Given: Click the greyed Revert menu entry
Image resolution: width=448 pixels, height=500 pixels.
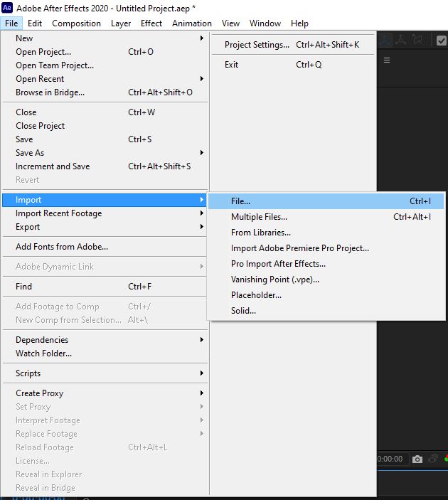Looking at the screenshot, I should 105,180.
